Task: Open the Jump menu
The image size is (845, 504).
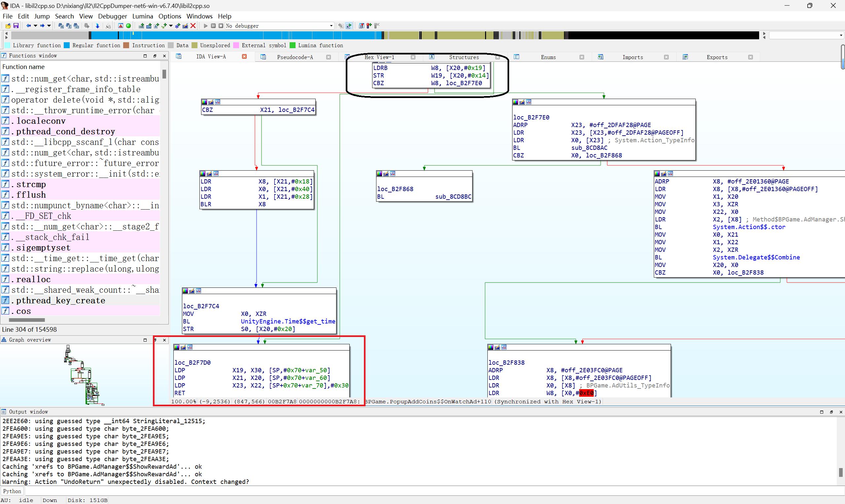Action: 42,16
